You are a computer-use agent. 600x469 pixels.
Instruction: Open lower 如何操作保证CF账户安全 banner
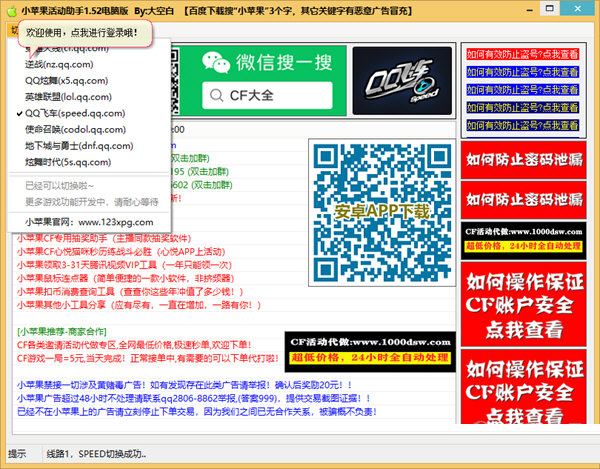click(x=524, y=386)
